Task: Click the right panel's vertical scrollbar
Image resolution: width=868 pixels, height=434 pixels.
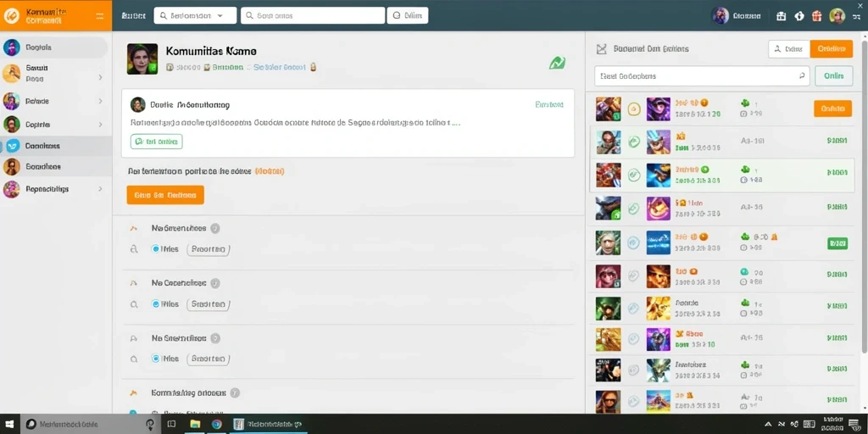Action: pos(864,197)
